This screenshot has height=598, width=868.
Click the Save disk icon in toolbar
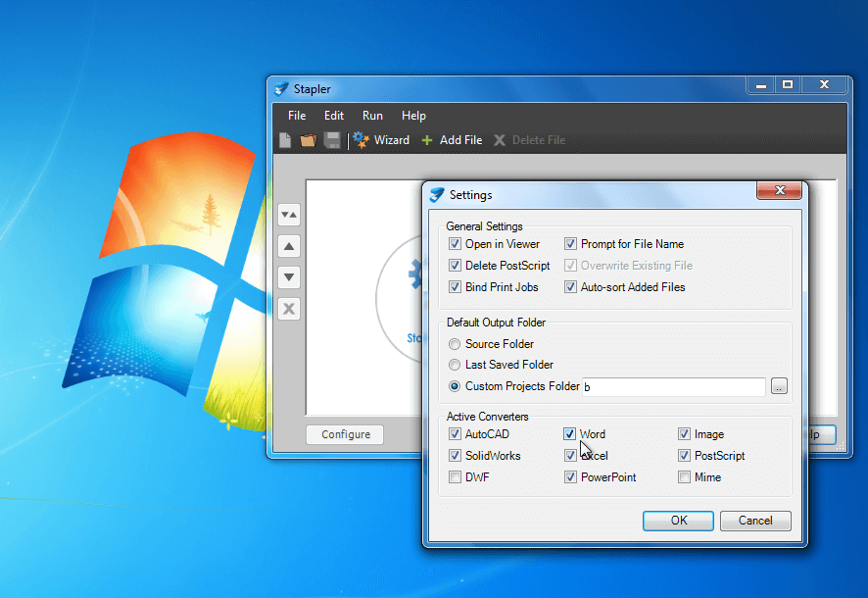332,140
